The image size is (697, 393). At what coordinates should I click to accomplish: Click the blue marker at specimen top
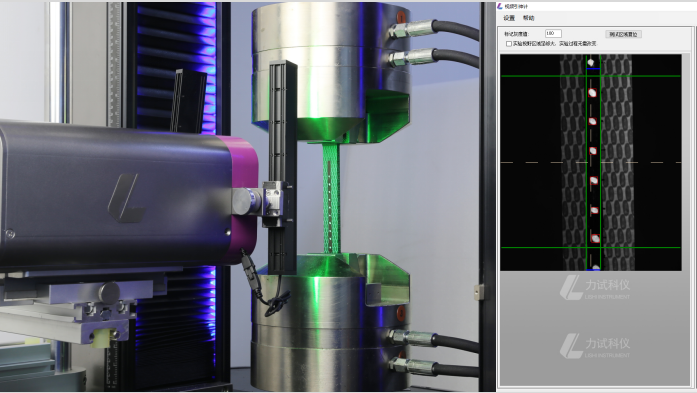tap(593, 68)
